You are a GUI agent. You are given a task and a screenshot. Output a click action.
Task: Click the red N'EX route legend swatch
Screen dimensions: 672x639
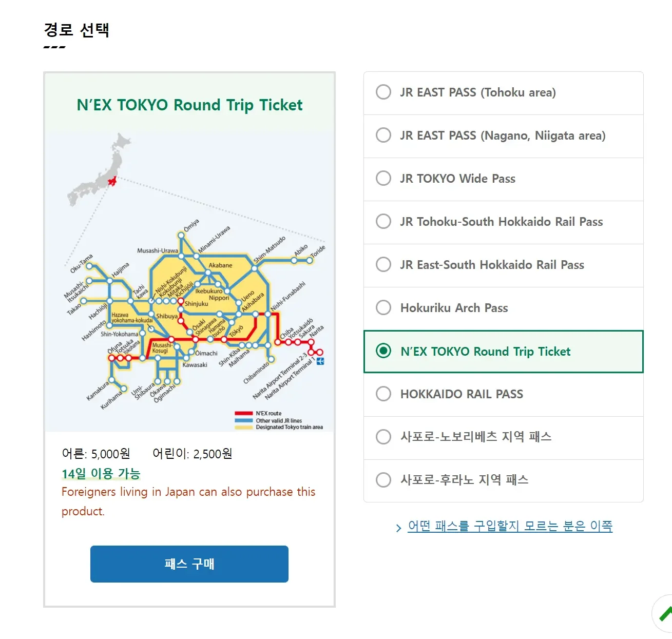click(243, 413)
